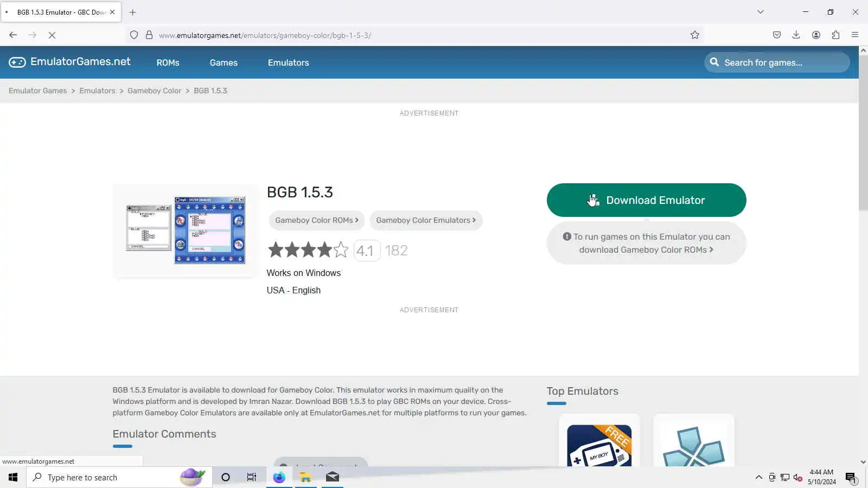Click the Gameboy Color breadcrumb link
The height and width of the screenshot is (488, 868).
(x=155, y=91)
